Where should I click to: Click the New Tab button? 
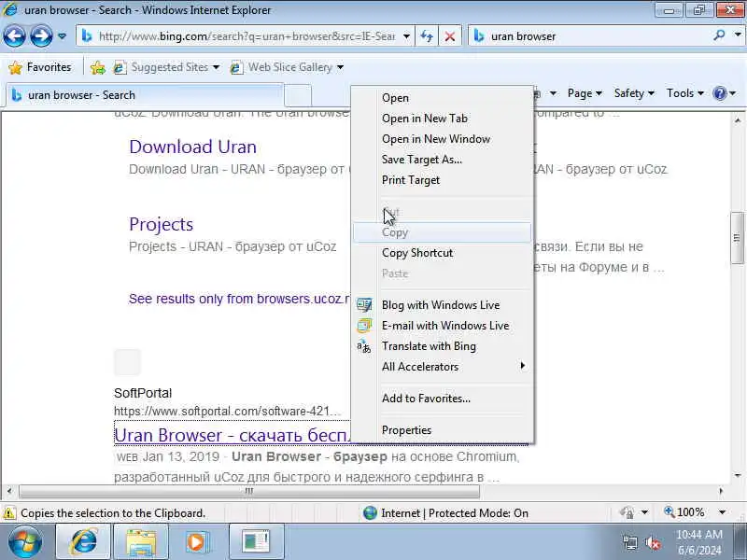pyautogui.click(x=298, y=95)
